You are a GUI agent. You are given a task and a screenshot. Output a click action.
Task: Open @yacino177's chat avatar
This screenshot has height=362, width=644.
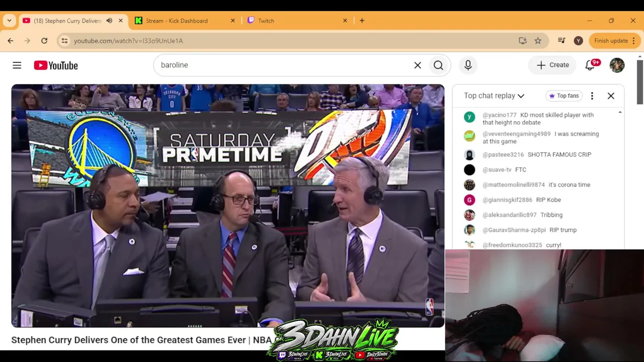tap(469, 117)
